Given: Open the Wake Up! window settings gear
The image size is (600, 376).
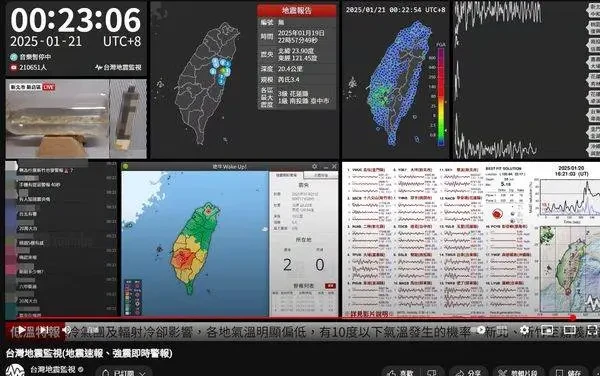Looking at the screenshot, I should pyautogui.click(x=315, y=166).
